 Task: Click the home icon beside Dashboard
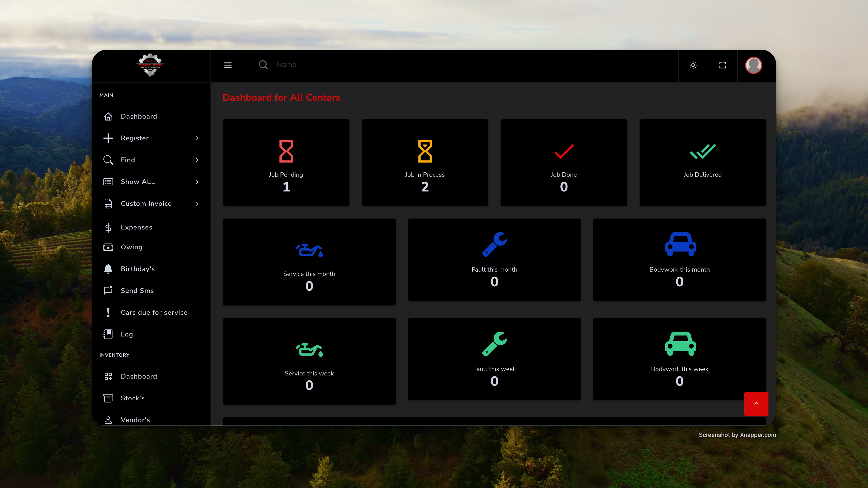[108, 116]
